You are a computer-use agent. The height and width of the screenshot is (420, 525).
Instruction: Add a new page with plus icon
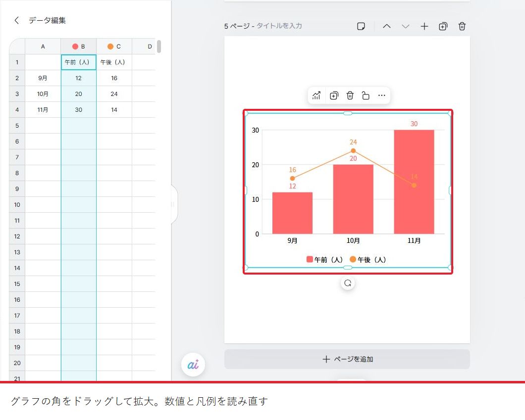[424, 26]
